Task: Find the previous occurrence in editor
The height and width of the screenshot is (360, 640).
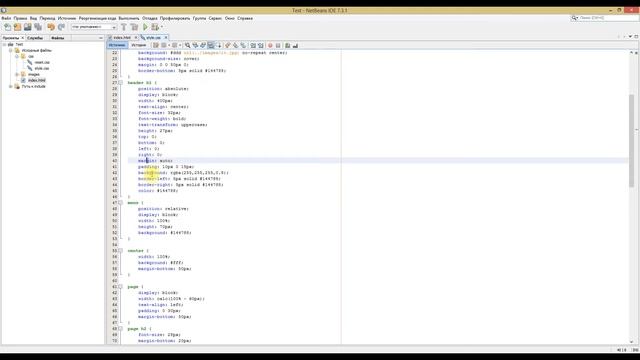Action: (x=195, y=45)
